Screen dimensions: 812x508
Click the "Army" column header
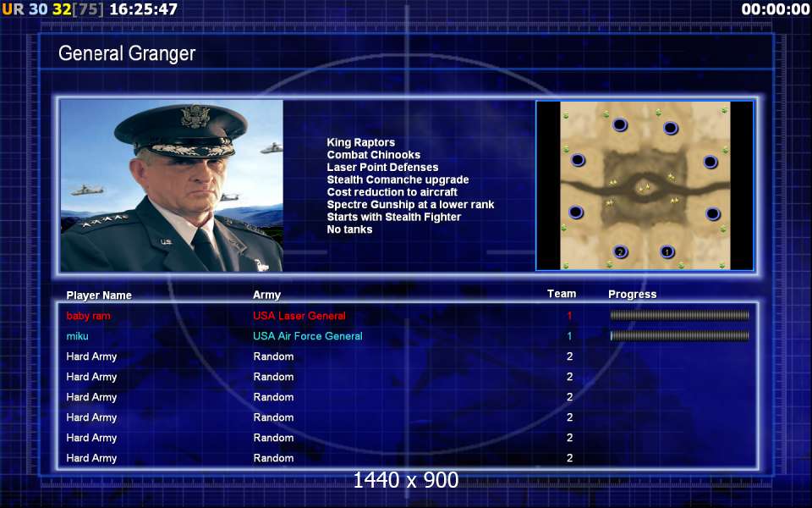266,295
